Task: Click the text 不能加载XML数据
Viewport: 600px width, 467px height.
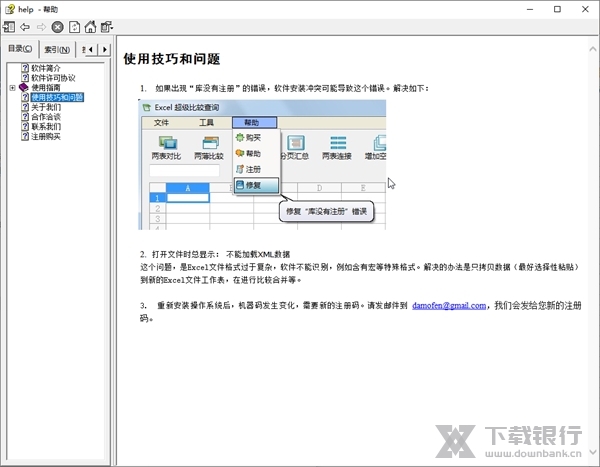Action: click(258, 254)
